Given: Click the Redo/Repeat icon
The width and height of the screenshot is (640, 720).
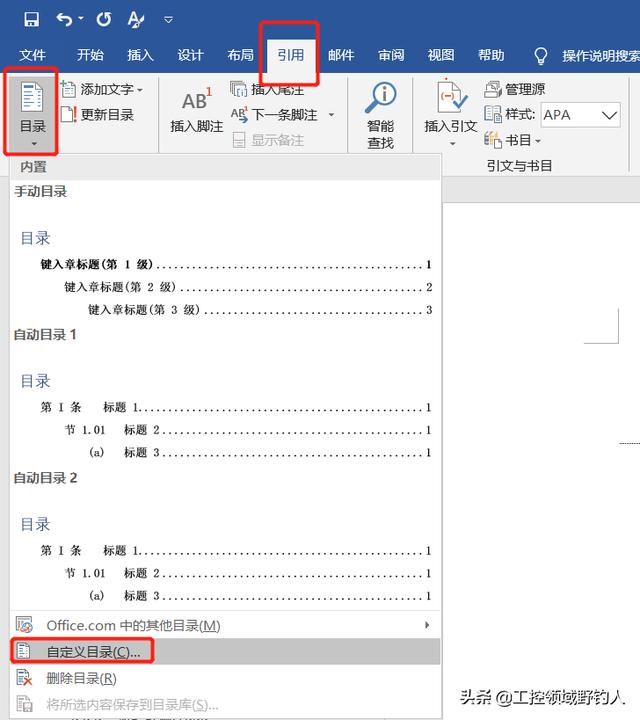Looking at the screenshot, I should coord(104,19).
